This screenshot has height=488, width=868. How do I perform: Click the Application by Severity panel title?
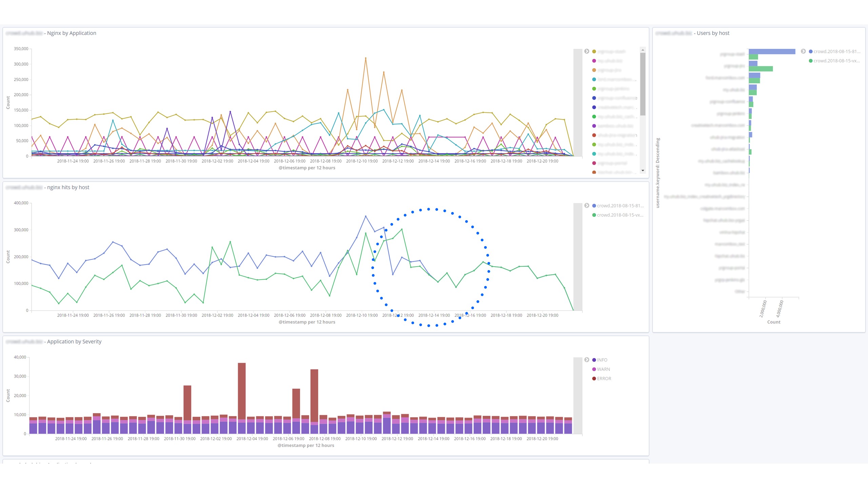pyautogui.click(x=54, y=342)
